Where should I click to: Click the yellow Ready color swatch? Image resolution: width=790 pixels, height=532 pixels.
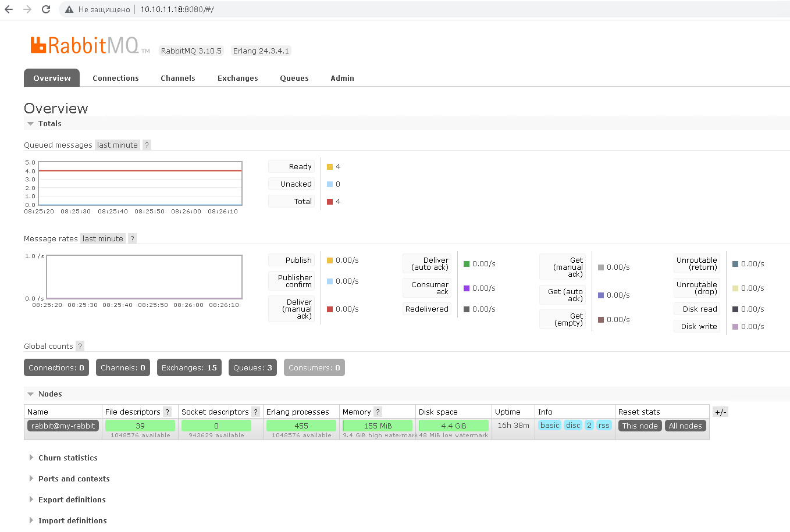coord(330,167)
